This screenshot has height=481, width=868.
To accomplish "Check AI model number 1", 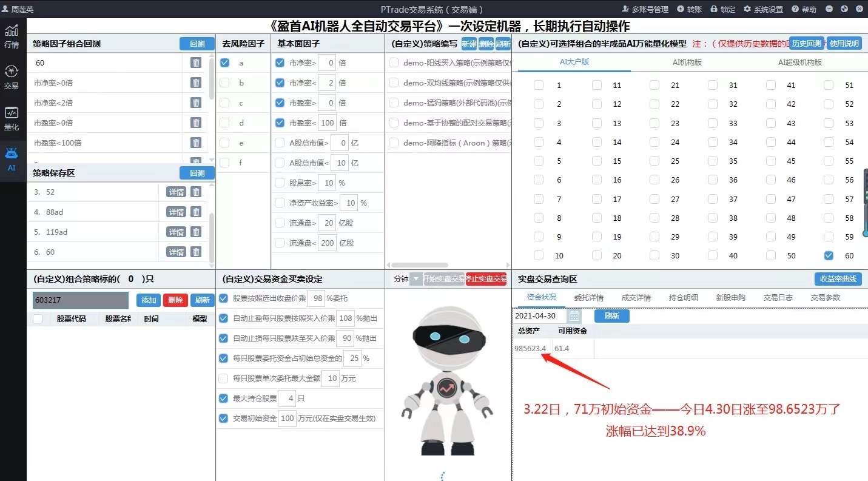I will click(539, 86).
